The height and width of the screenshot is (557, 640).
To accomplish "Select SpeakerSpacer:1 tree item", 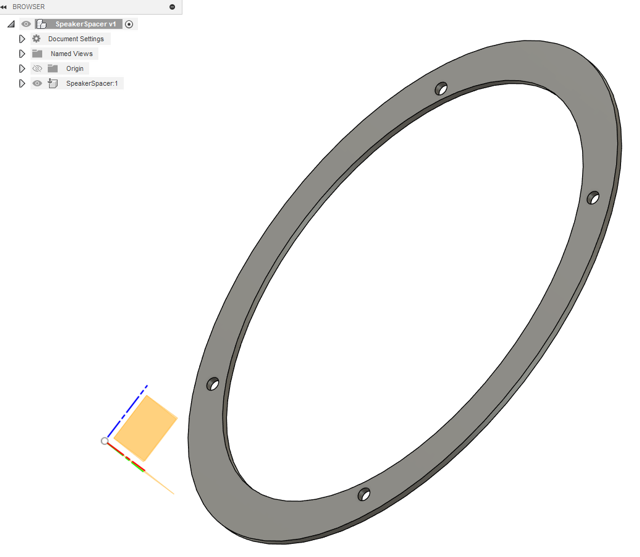I will click(x=92, y=83).
